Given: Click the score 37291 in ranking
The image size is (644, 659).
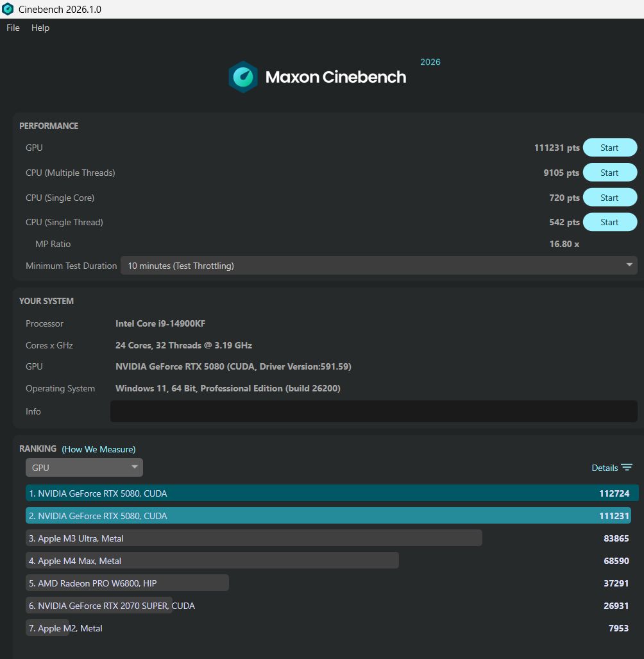Looking at the screenshot, I should pos(616,583).
